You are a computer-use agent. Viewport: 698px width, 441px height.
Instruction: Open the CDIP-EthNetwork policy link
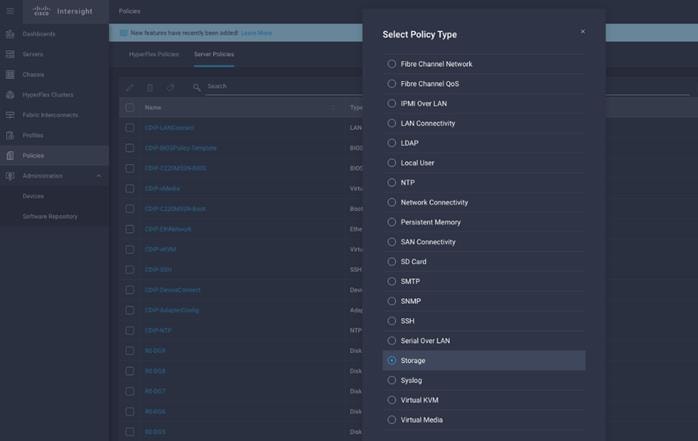tap(168, 229)
